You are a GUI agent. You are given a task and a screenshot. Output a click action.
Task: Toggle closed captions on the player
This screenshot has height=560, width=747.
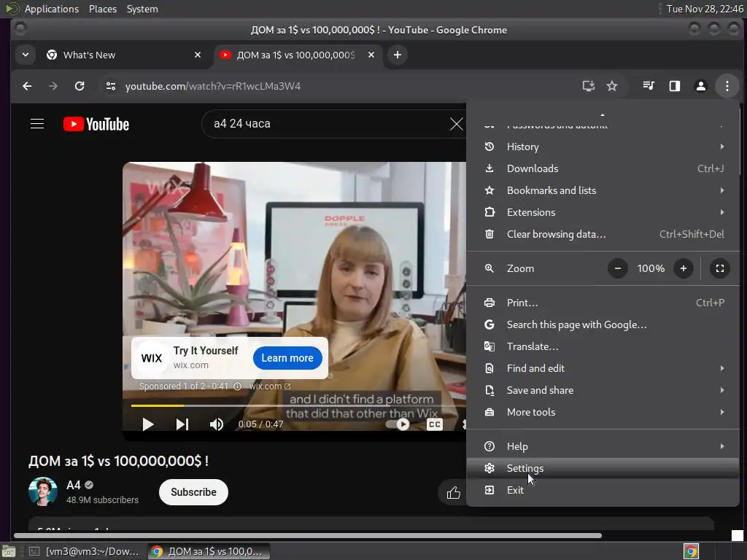click(x=434, y=424)
